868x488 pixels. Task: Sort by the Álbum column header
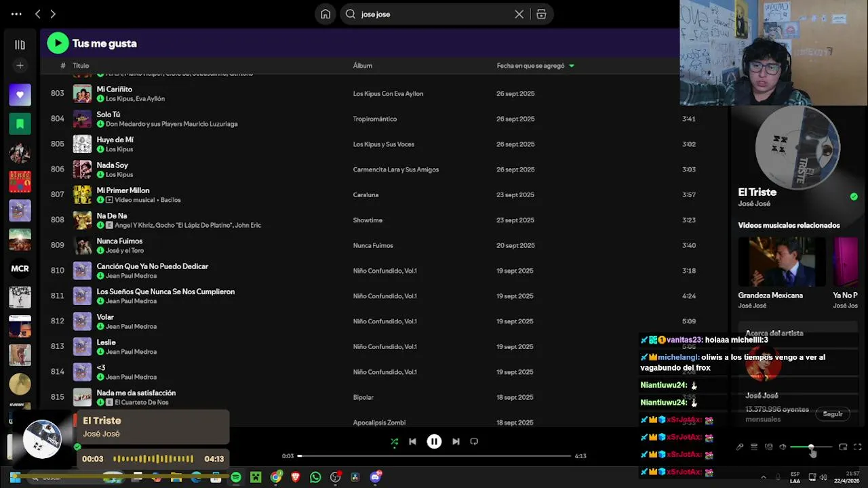pos(362,66)
